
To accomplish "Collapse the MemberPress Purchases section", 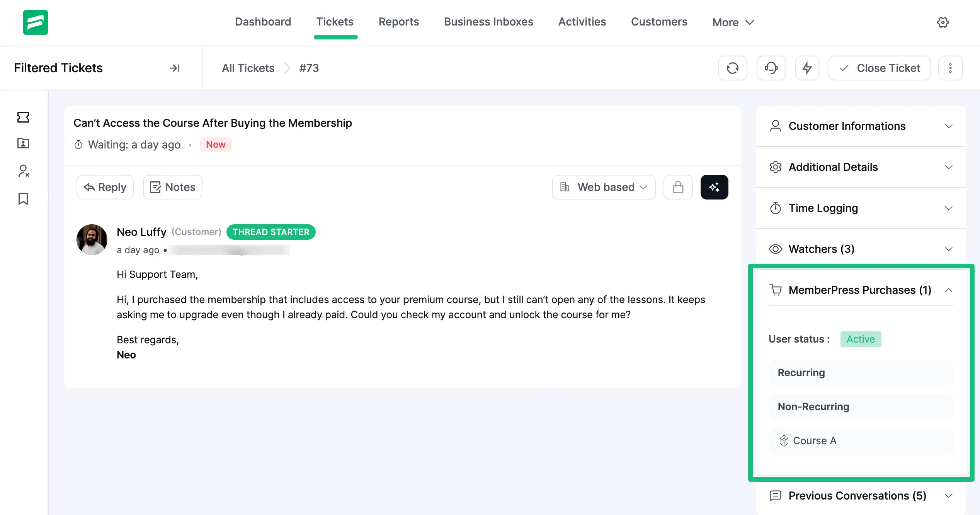I will coord(948,290).
